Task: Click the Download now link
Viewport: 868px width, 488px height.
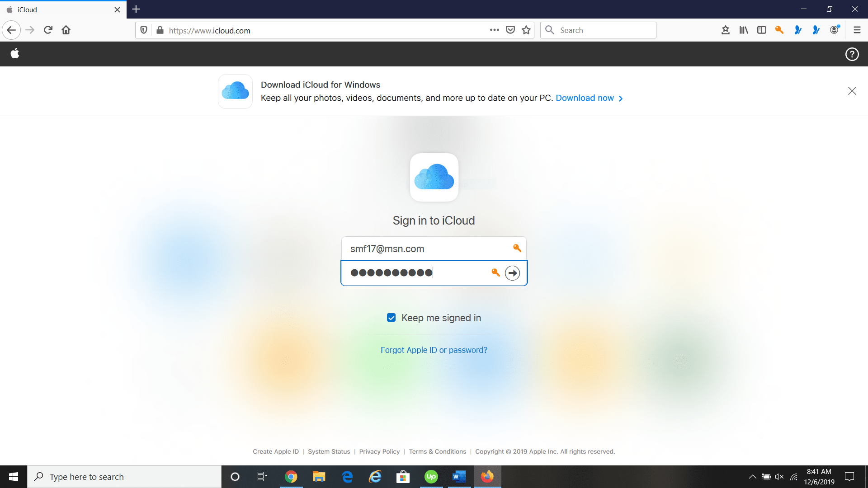Action: point(589,98)
